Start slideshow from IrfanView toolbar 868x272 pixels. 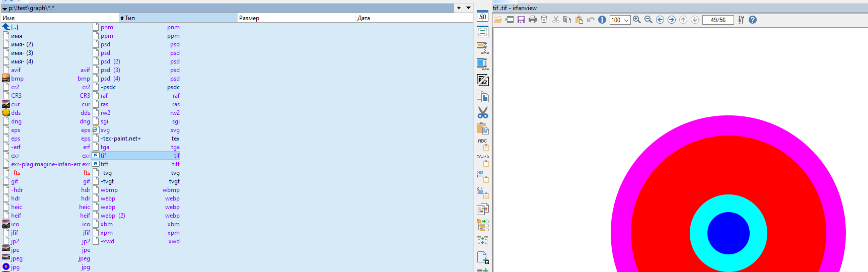pos(510,20)
